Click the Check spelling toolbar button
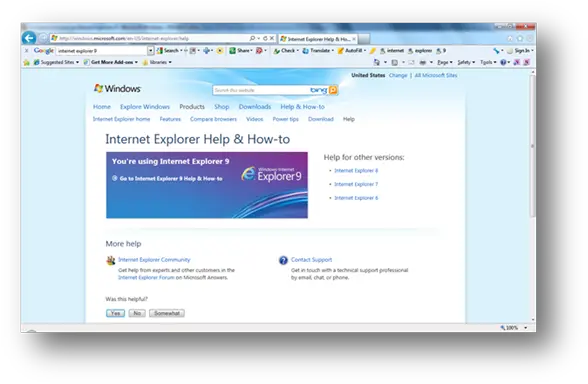588x384 pixels. coord(286,51)
